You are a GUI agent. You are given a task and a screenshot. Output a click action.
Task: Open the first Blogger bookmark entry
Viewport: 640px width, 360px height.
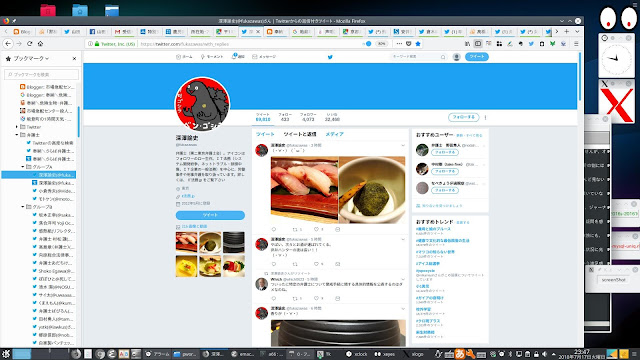[x=47, y=87]
